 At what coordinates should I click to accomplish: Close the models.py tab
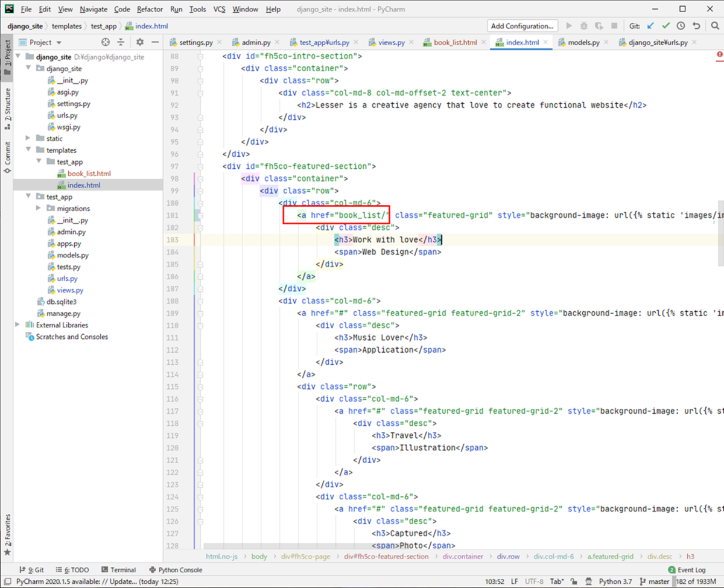coord(606,43)
